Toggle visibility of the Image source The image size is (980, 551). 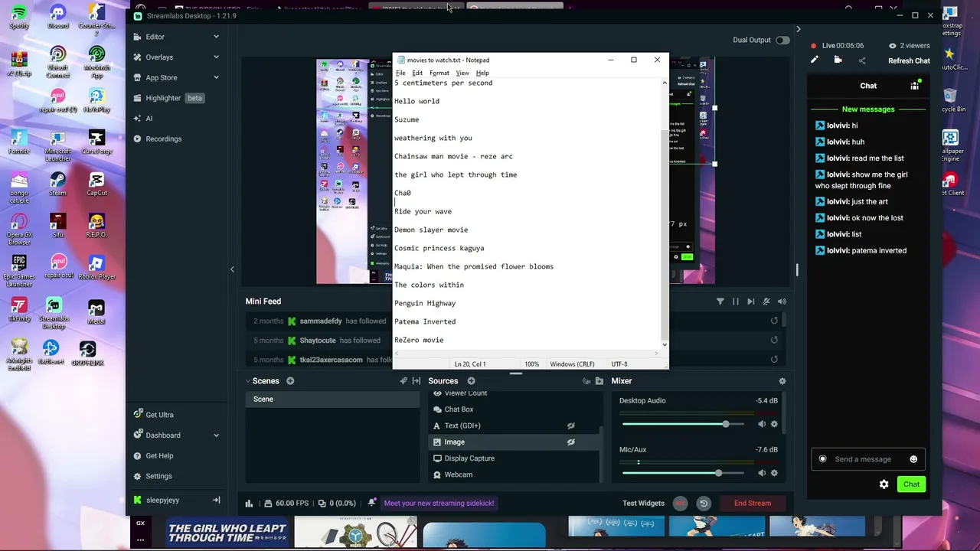point(570,442)
